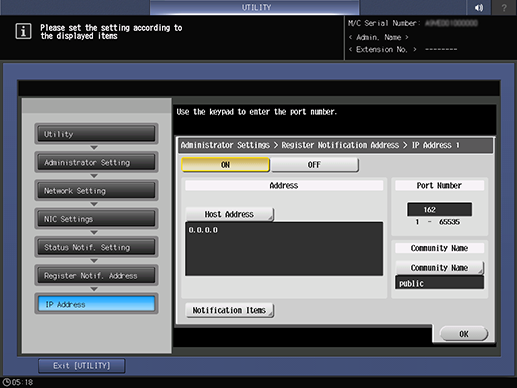Confirm with the OK button
The width and height of the screenshot is (517, 388).
464,334
